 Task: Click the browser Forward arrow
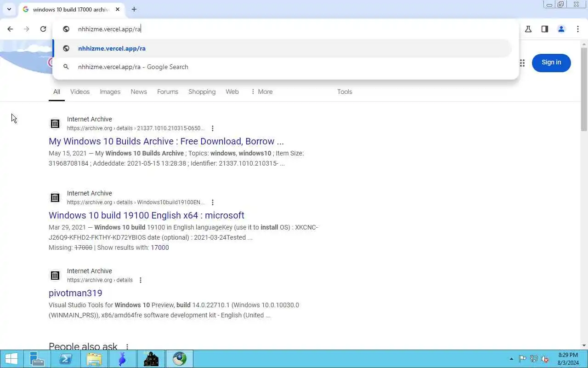(x=27, y=29)
